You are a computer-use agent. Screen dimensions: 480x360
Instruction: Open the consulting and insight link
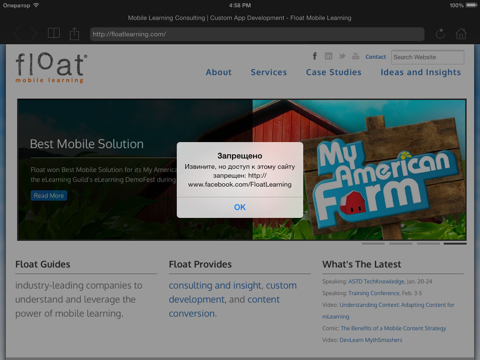(215, 286)
